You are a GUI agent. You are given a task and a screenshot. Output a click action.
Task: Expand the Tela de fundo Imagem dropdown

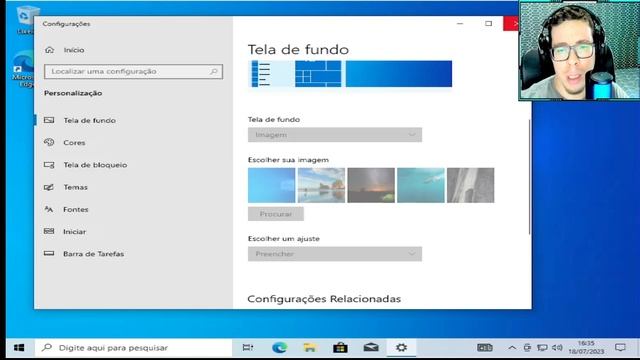[x=335, y=135]
